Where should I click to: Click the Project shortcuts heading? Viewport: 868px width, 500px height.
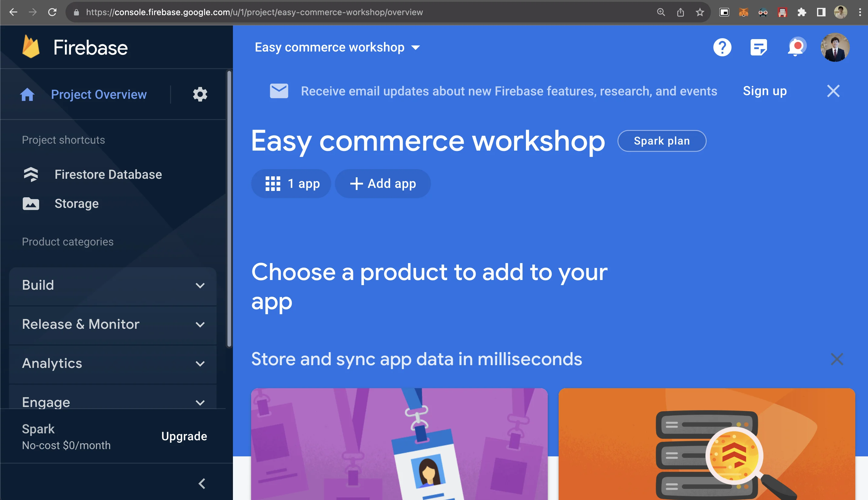pos(63,140)
